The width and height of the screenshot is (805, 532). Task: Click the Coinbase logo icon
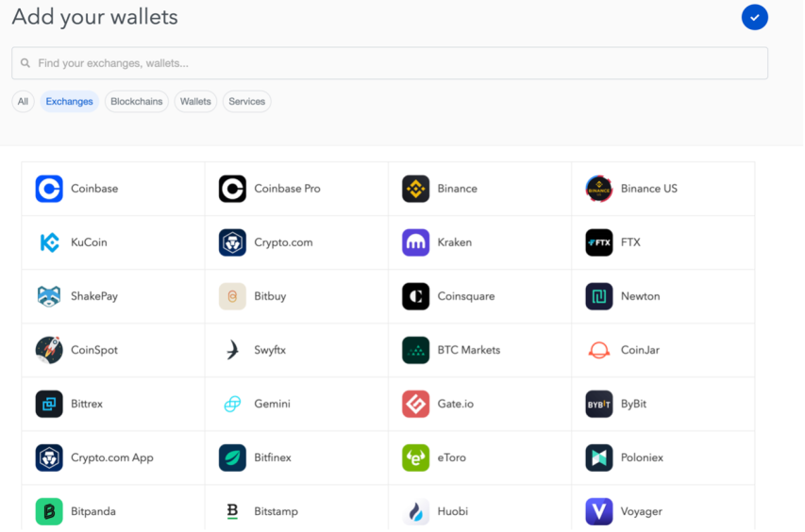pos(49,189)
